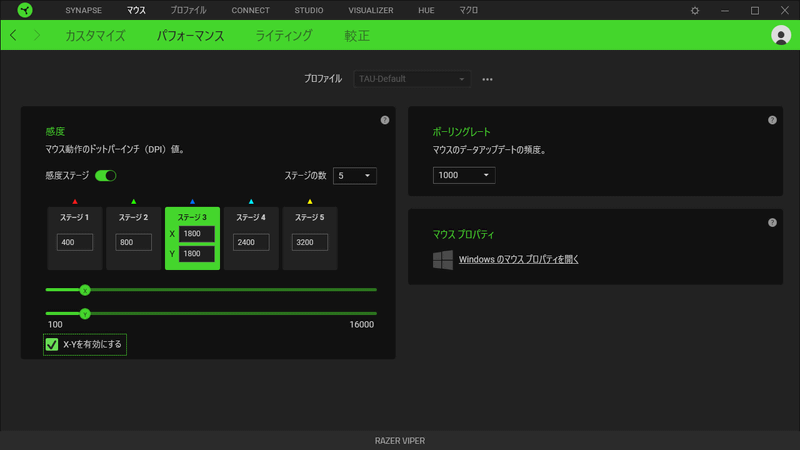
Task: Click the green stage 2 indicator triangle
Action: [134, 202]
